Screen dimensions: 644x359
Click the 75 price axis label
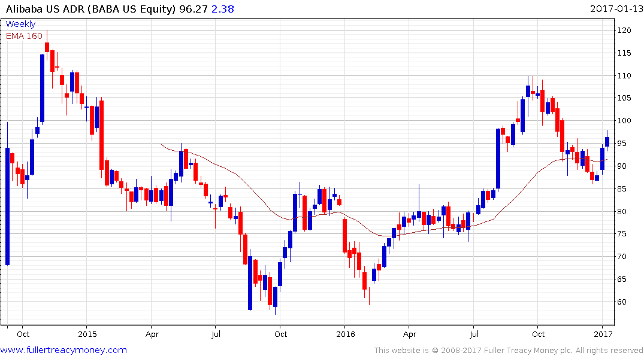tap(622, 234)
